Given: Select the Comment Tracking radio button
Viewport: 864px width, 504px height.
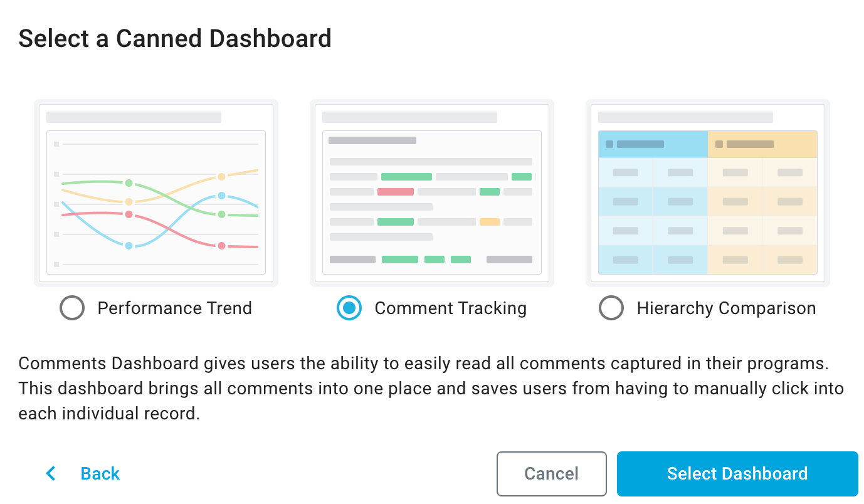Looking at the screenshot, I should [x=349, y=308].
